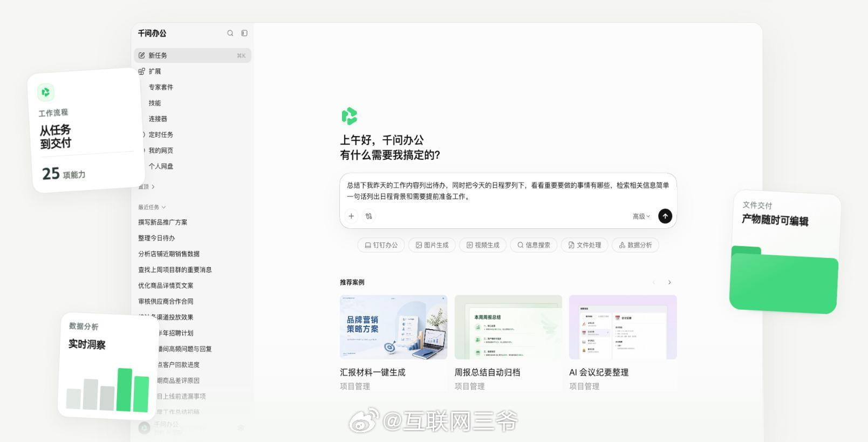Start a new task via 新任务
The height and width of the screenshot is (442, 868).
pyautogui.click(x=193, y=56)
